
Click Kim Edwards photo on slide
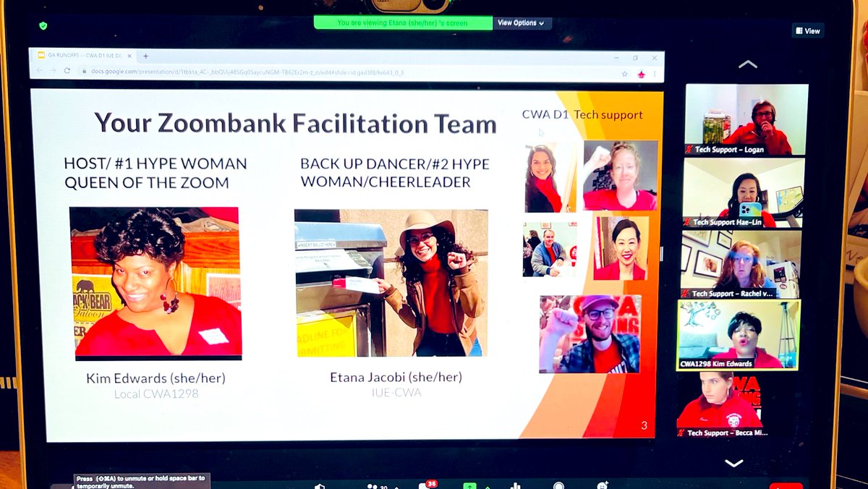[x=156, y=283]
